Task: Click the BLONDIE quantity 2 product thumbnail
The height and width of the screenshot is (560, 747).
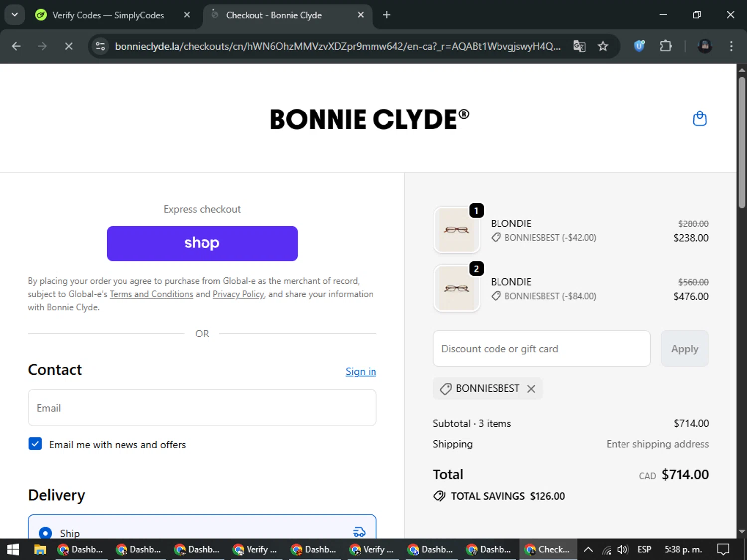Action: pyautogui.click(x=457, y=288)
